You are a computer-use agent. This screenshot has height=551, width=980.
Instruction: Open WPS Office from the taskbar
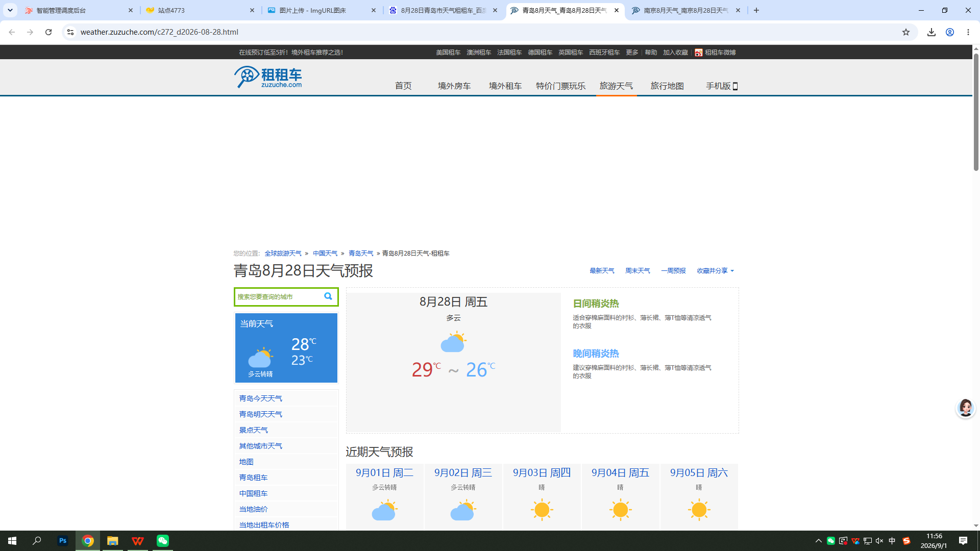(x=138, y=541)
